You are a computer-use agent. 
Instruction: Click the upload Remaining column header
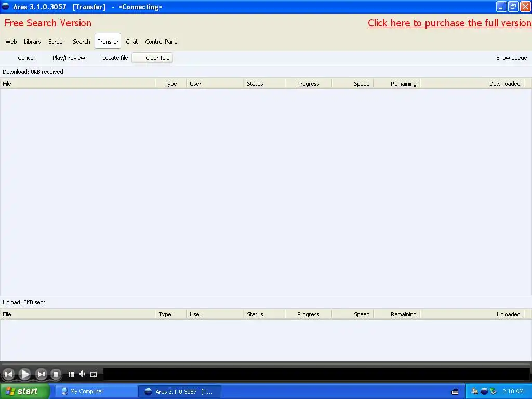396,314
